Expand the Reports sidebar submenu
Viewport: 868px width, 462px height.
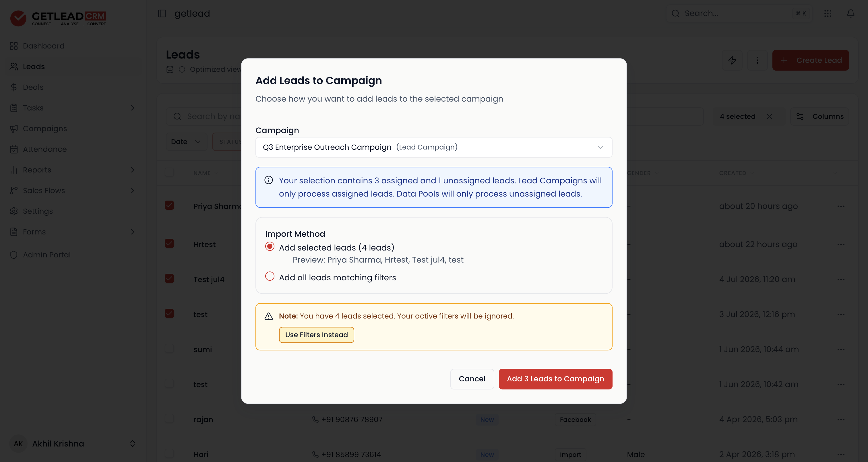132,170
